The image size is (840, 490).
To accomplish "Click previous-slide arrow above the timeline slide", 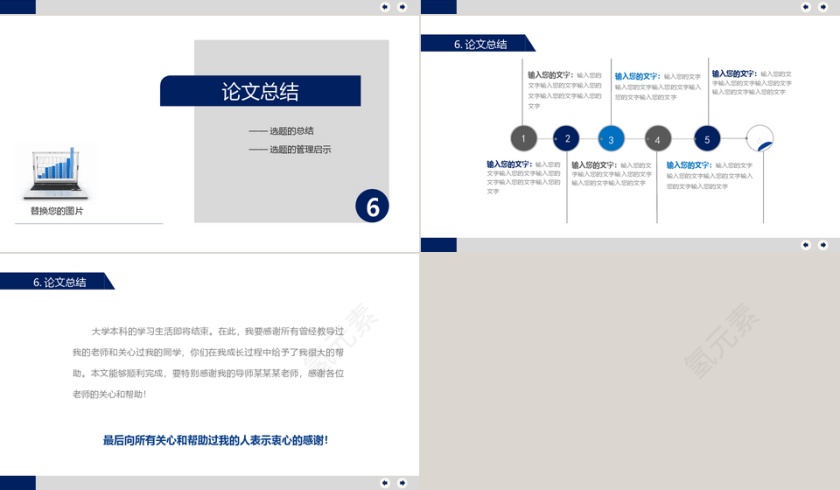I will click(806, 7).
